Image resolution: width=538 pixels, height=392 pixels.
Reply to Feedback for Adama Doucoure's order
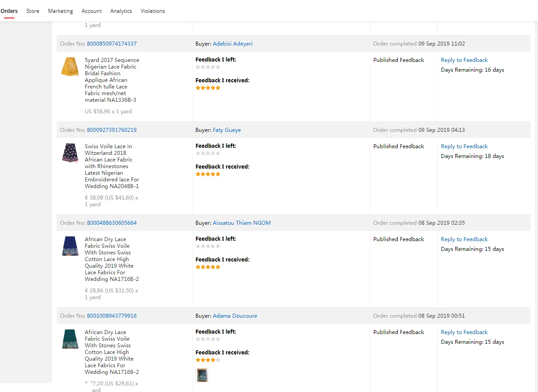[464, 332]
